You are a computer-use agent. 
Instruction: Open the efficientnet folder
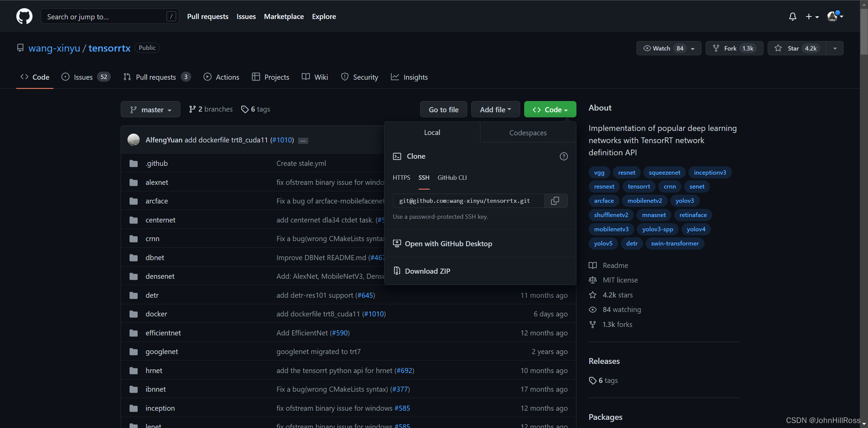tap(163, 333)
